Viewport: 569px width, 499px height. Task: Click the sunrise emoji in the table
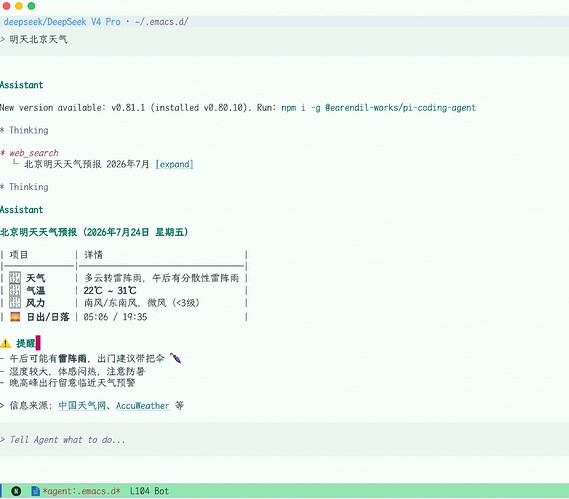[x=15, y=317]
